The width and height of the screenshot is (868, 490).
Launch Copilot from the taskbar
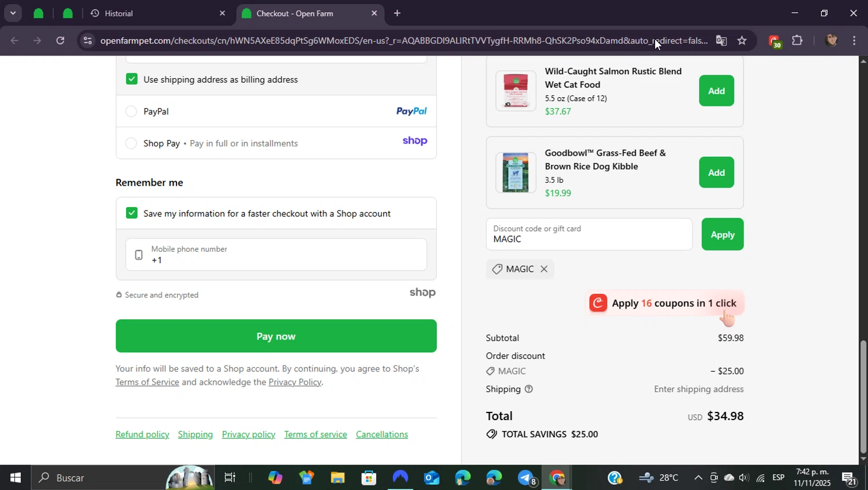(x=275, y=478)
